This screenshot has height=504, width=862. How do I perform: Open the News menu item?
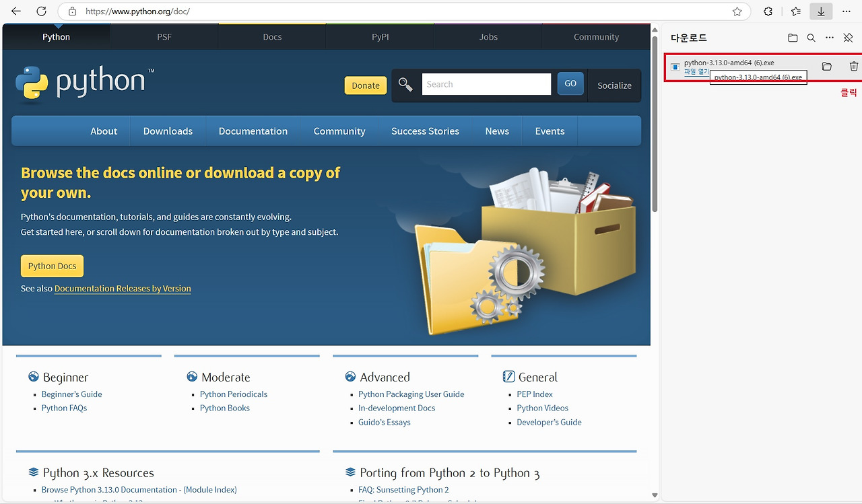tap(497, 131)
